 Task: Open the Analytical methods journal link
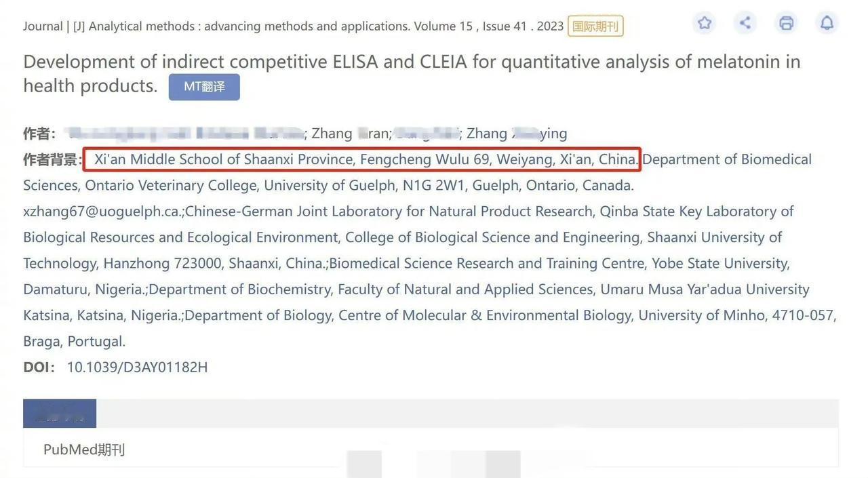pos(248,26)
